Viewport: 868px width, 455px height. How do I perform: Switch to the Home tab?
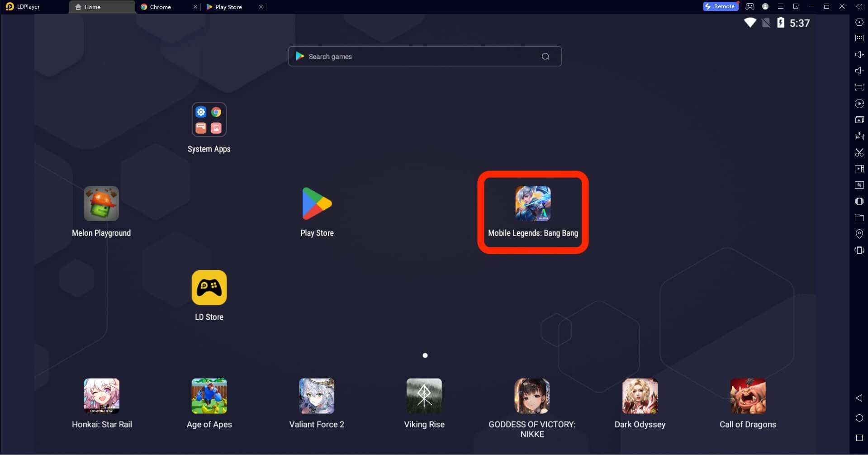click(x=102, y=7)
